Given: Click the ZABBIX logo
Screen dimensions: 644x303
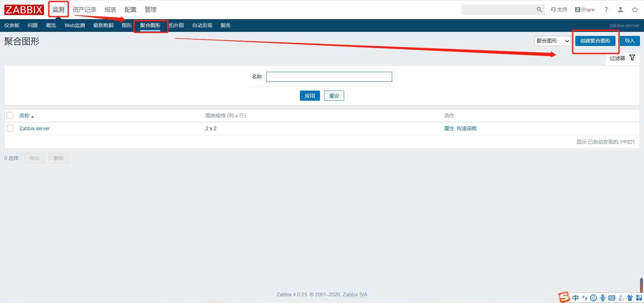Looking at the screenshot, I should point(24,10).
